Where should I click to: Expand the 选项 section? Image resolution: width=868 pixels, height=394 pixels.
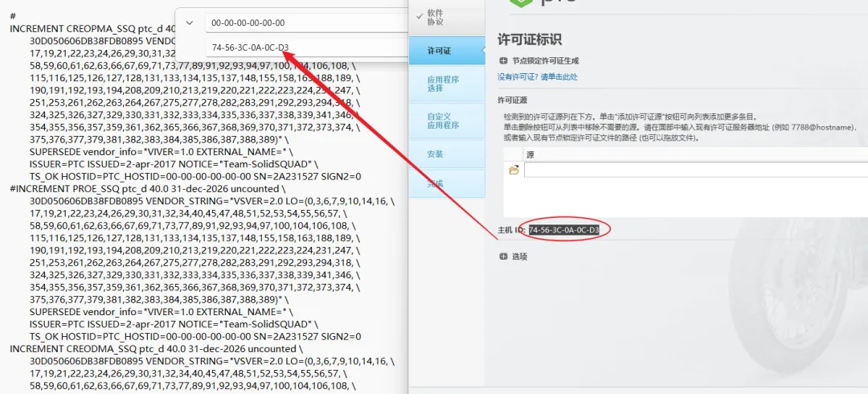(502, 257)
